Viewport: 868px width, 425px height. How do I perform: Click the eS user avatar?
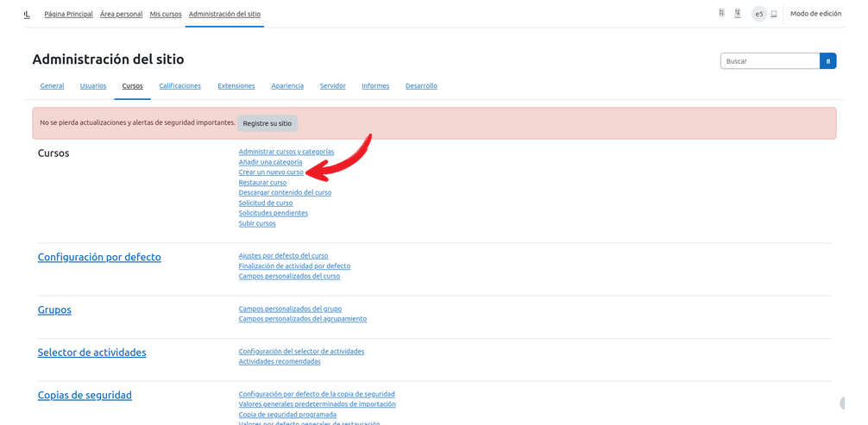pos(758,14)
